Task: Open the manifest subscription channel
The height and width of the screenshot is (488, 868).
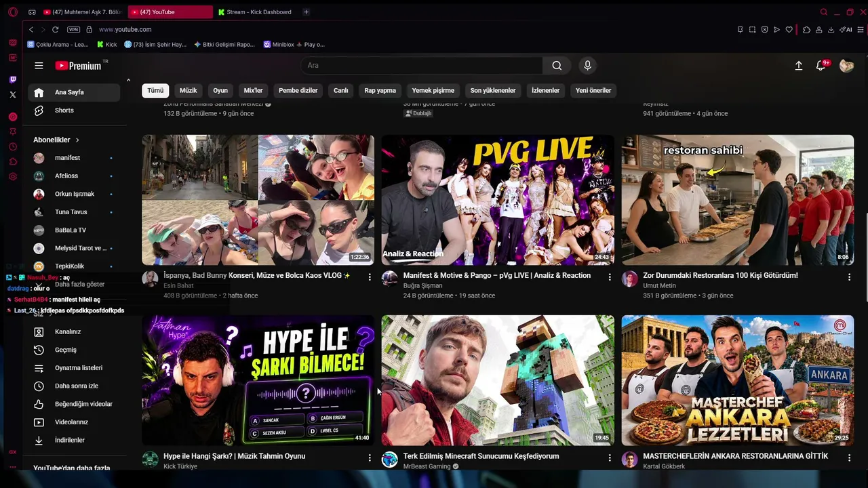Action: (x=74, y=158)
